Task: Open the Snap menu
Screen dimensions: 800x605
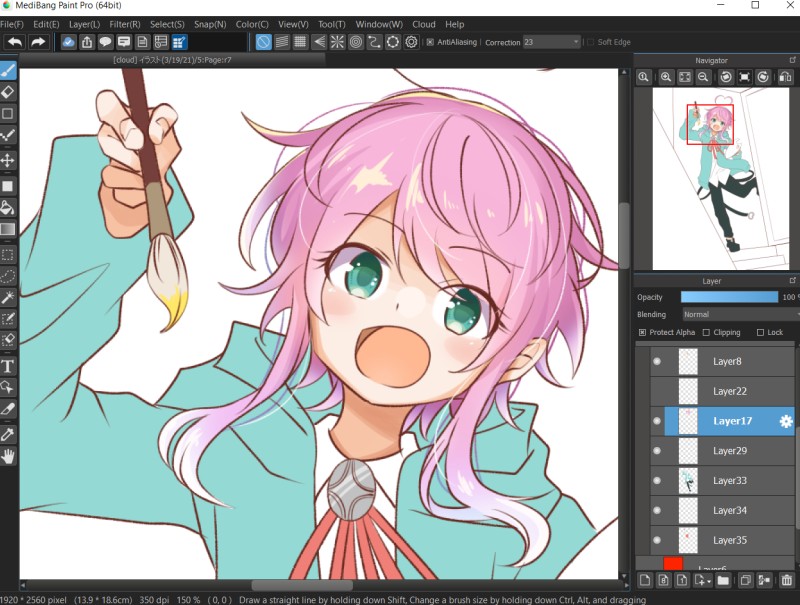Action: click(210, 24)
